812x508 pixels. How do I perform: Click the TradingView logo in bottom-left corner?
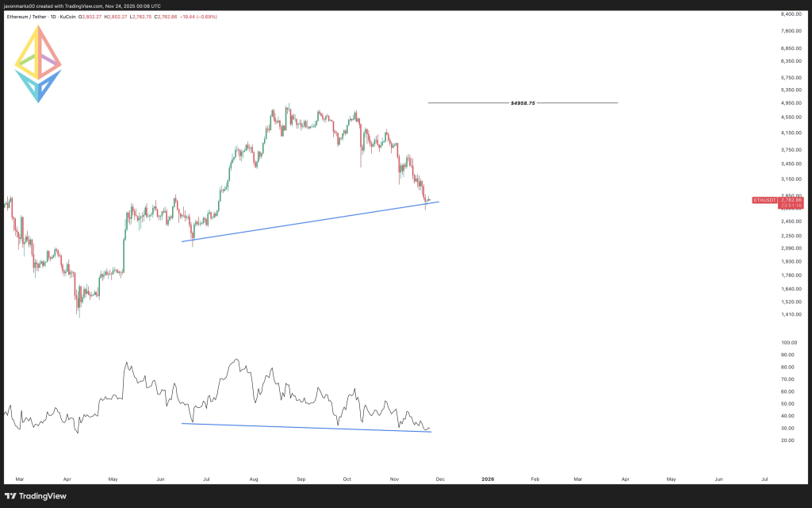[x=36, y=496]
